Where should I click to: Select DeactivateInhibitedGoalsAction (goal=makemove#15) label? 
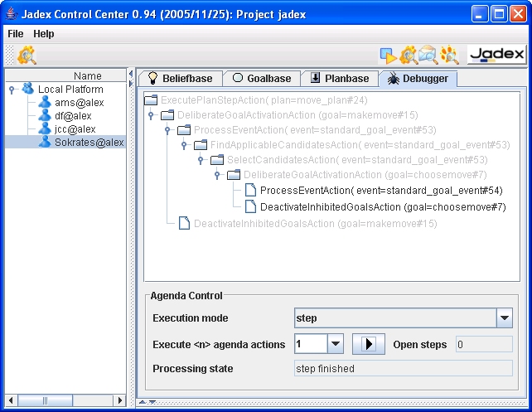(x=316, y=223)
